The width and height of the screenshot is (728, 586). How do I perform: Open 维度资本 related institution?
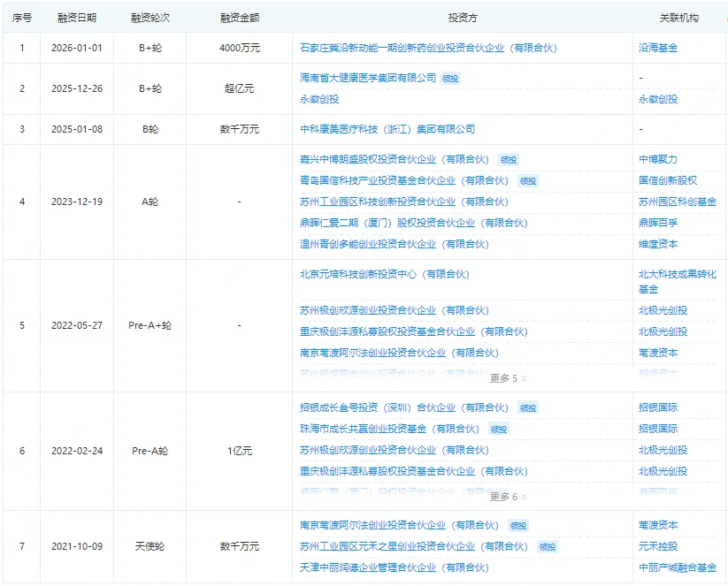pos(658,244)
